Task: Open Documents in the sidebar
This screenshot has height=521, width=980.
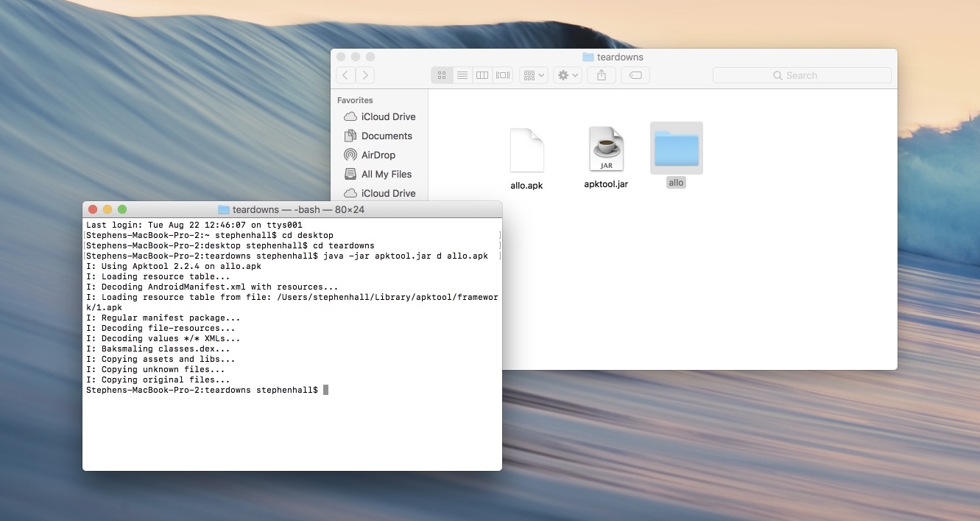Action: click(x=386, y=136)
